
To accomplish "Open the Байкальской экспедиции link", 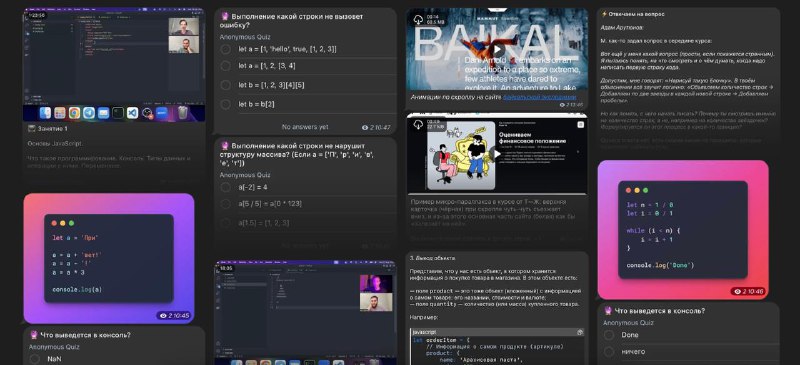I will pyautogui.click(x=540, y=97).
